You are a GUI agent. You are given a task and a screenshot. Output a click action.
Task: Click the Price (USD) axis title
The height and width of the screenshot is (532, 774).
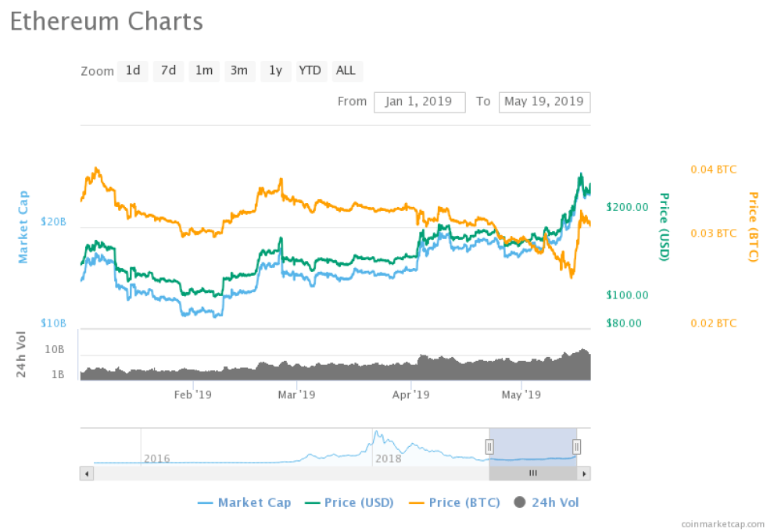(x=665, y=227)
